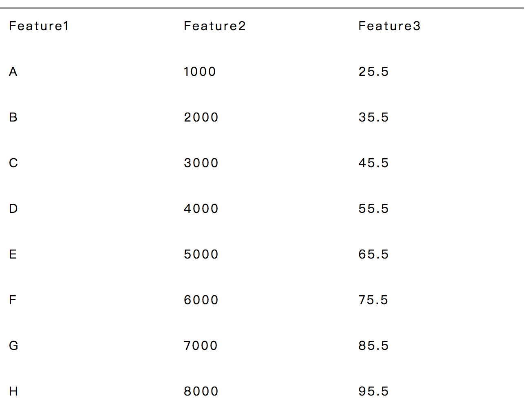Click the 95.5 cell
This screenshot has width=525, height=420.
coord(373,391)
